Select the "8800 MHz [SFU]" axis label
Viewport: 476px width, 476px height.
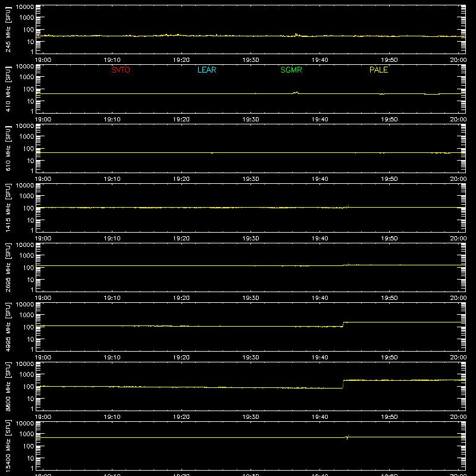pyautogui.click(x=8, y=386)
